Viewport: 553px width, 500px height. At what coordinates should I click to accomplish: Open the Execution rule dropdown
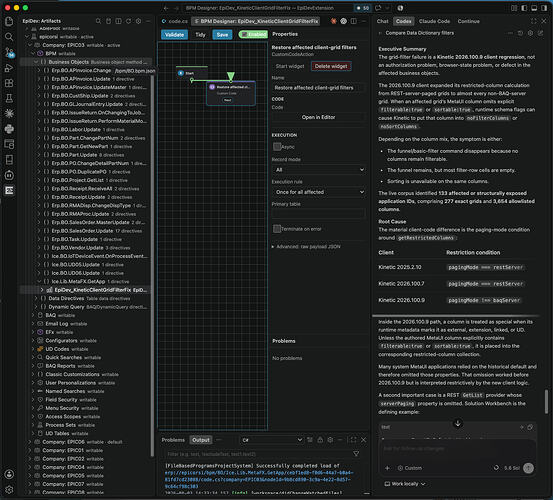point(318,192)
